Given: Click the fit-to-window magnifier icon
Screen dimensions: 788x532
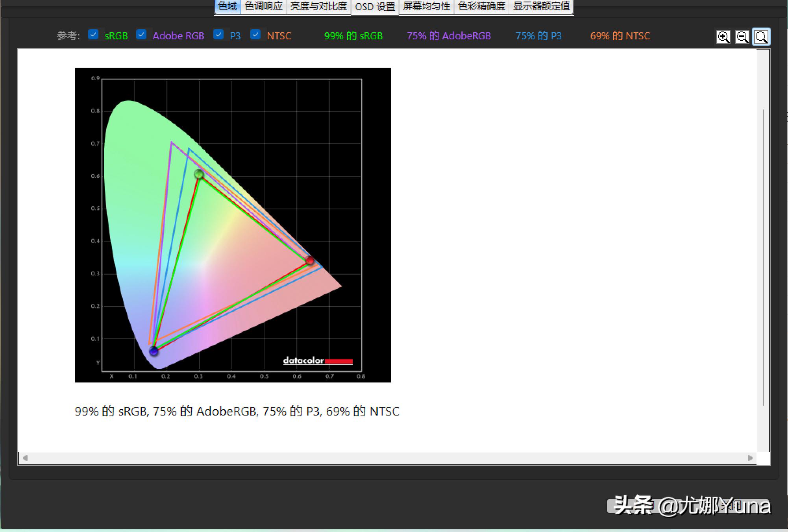Looking at the screenshot, I should 761,37.
